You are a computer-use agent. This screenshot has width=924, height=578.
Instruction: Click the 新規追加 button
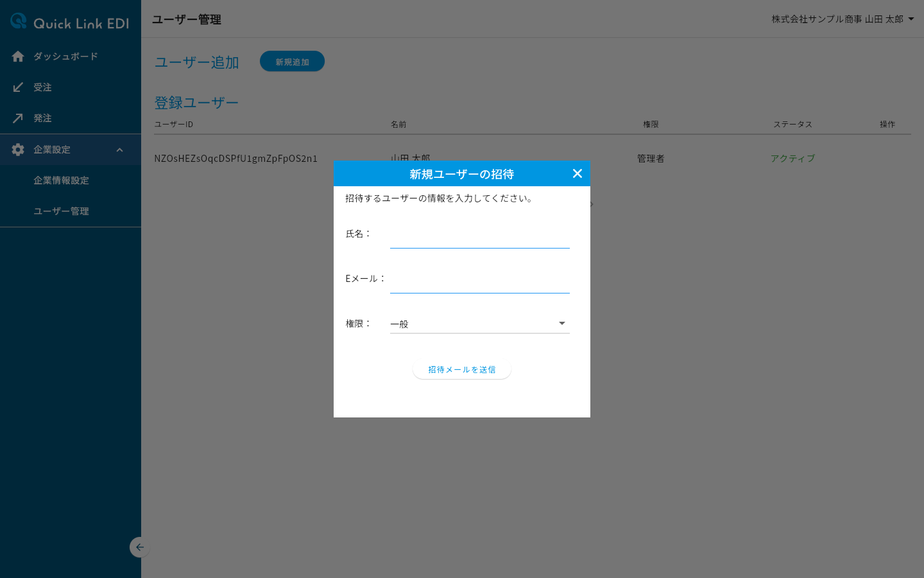coord(292,62)
